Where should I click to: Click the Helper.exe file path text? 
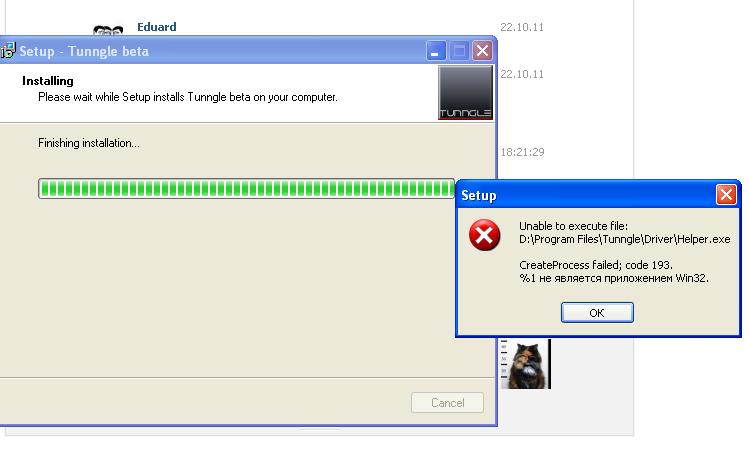[624, 239]
